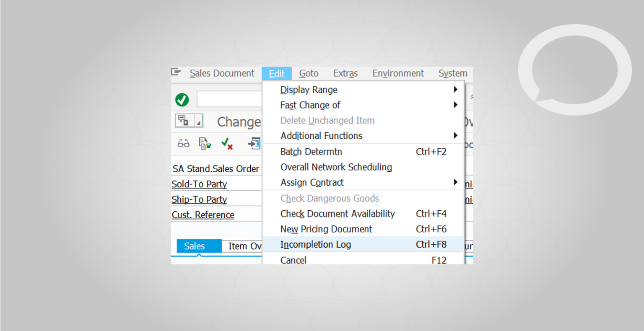Select the Display (glasses) toolbar icon
Viewport: 644px width, 331px height.
pyautogui.click(x=183, y=143)
